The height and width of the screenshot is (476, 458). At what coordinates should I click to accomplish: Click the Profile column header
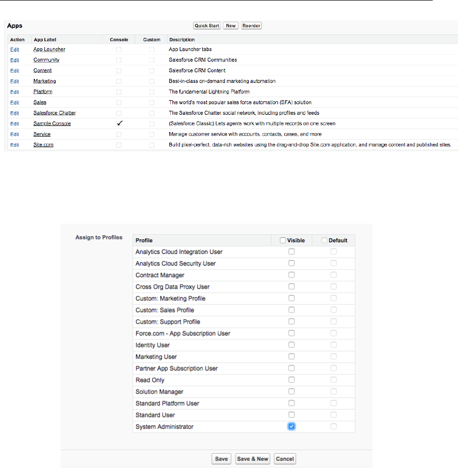(144, 240)
